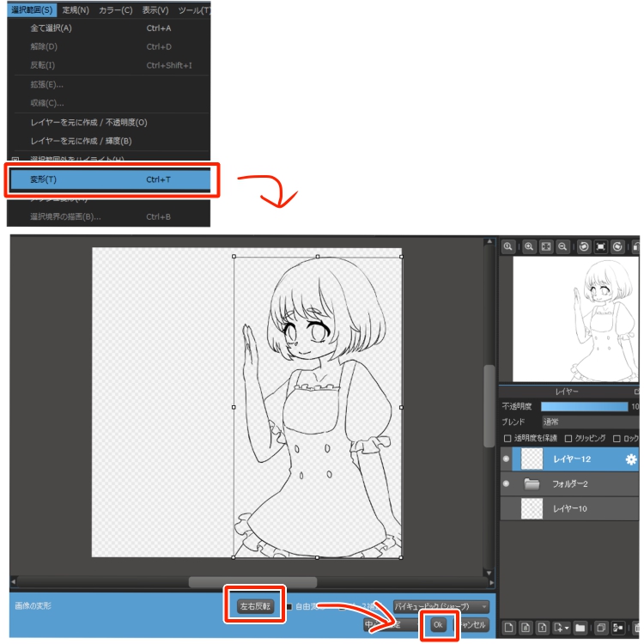The image size is (644, 644).
Task: Click the bottom-middle transform handle
Action: tap(317, 558)
